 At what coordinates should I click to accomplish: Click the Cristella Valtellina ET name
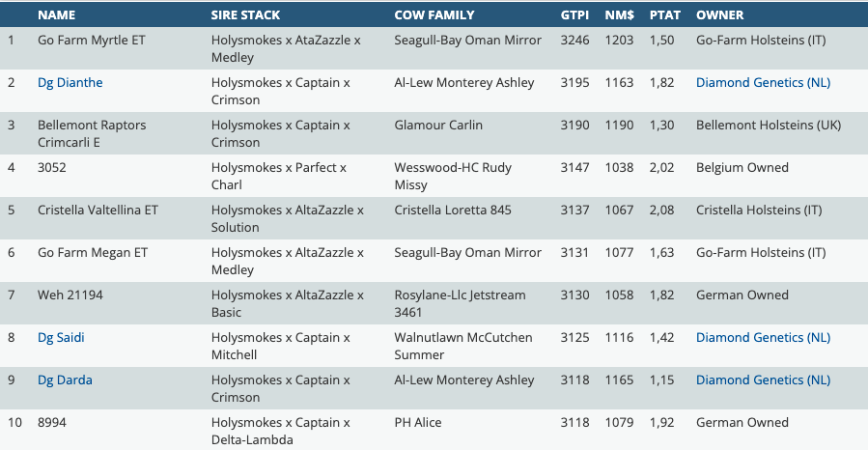[x=98, y=211]
